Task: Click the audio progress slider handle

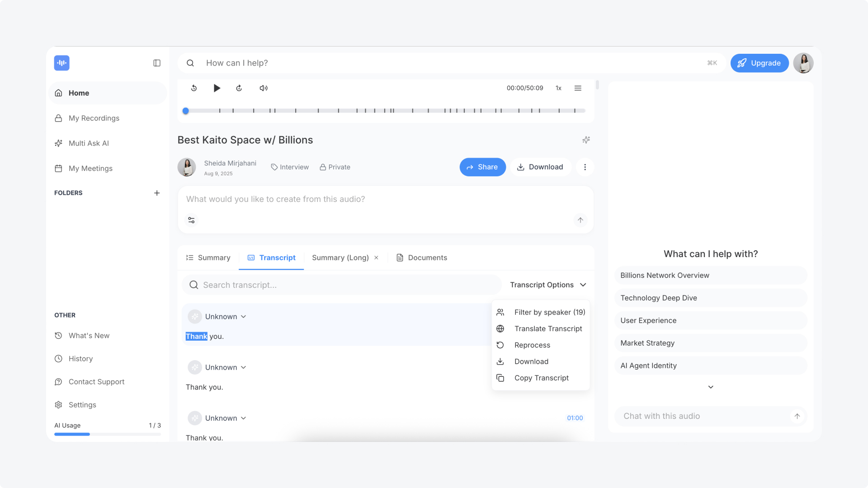Action: pos(185,111)
